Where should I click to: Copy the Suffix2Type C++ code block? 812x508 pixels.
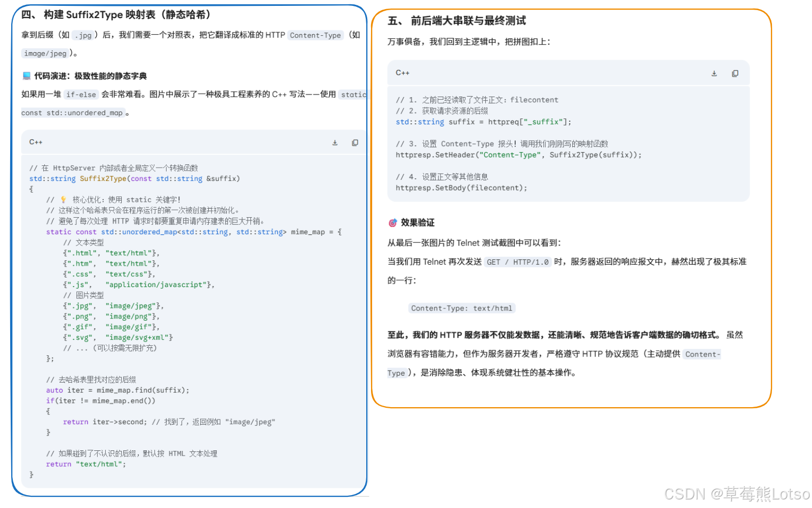(x=355, y=142)
